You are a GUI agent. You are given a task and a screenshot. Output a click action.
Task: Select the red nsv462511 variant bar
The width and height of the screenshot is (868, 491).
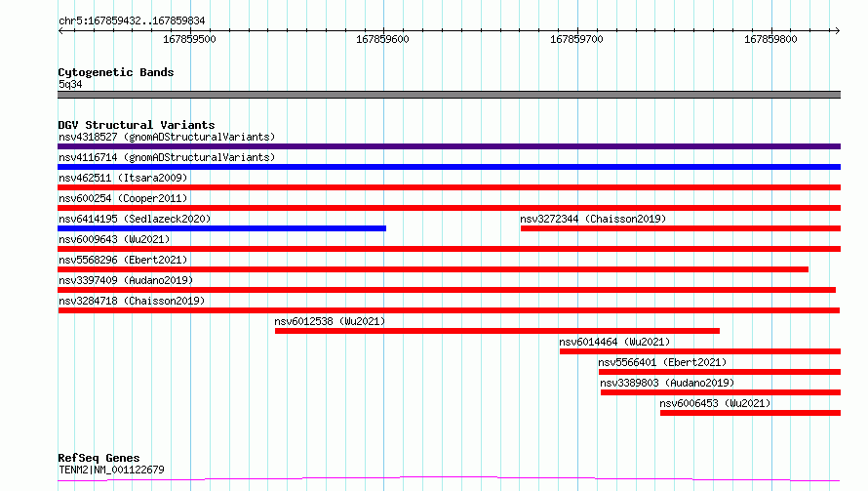pyautogui.click(x=449, y=187)
